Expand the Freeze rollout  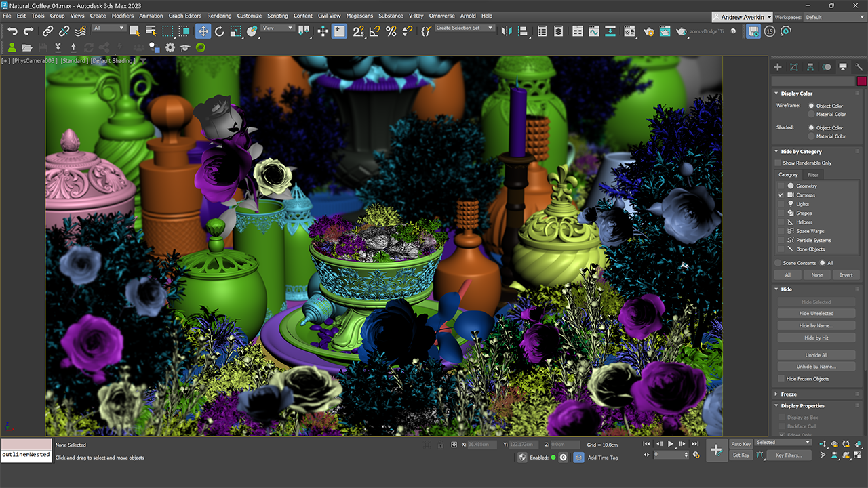789,394
